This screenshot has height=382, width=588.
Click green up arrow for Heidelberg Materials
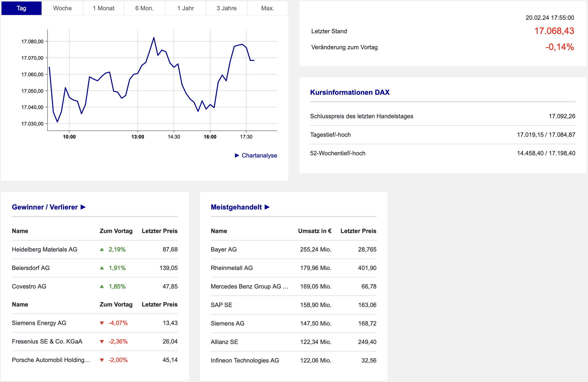click(102, 249)
